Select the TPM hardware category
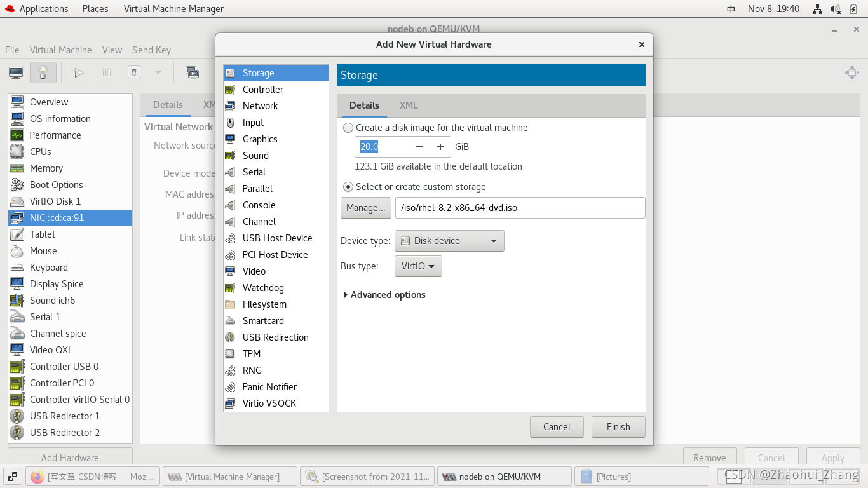The width and height of the screenshot is (868, 488). 252,353
